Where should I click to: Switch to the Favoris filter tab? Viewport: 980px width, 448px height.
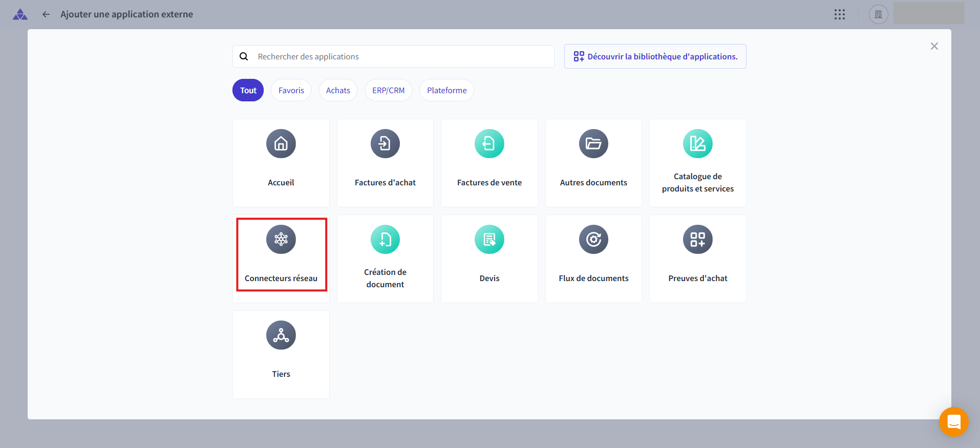pos(291,90)
